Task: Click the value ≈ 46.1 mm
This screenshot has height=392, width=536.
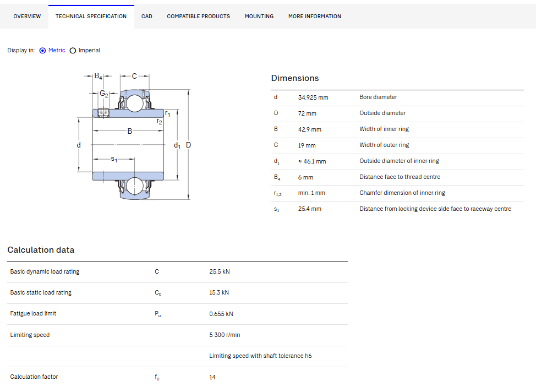Action: [312, 161]
